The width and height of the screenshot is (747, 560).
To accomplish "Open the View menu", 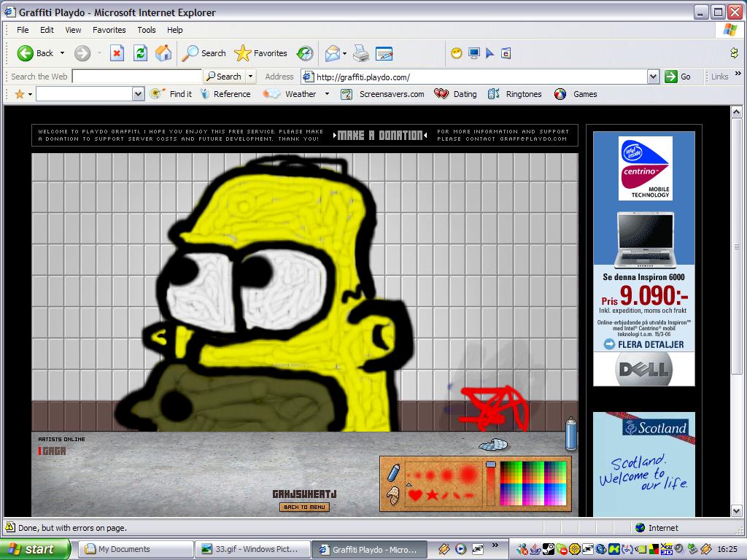I will 73,29.
